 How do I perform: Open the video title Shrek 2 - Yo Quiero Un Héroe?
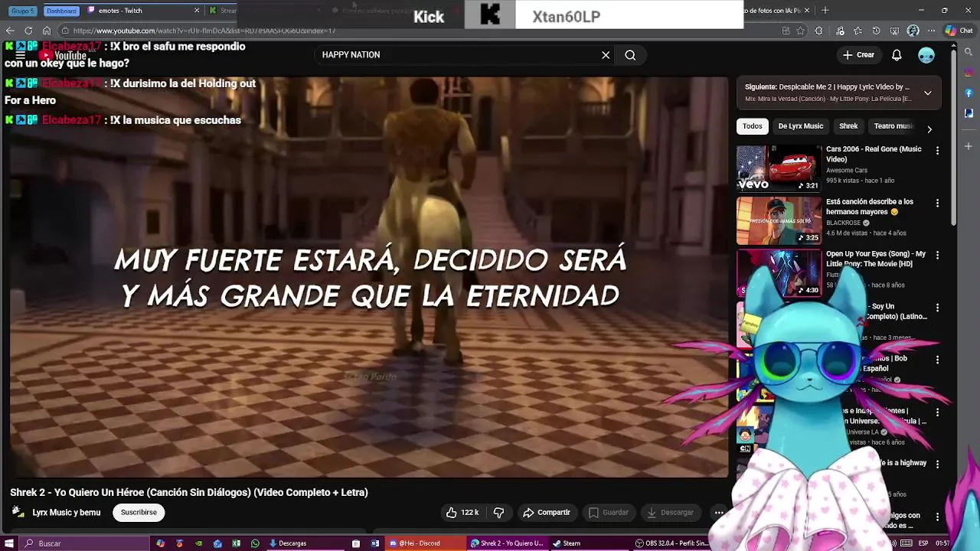[189, 493]
